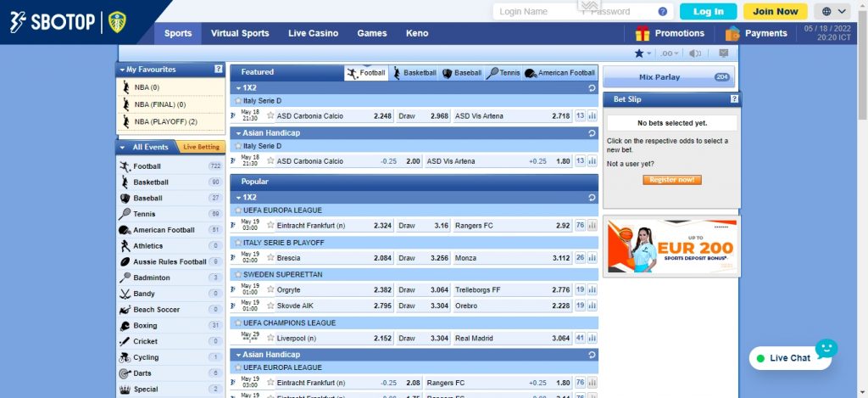This screenshot has width=868, height=398.
Task: Favourite the UEFA EUROPA LEAGUE 1X2 league
Action: tap(238, 210)
